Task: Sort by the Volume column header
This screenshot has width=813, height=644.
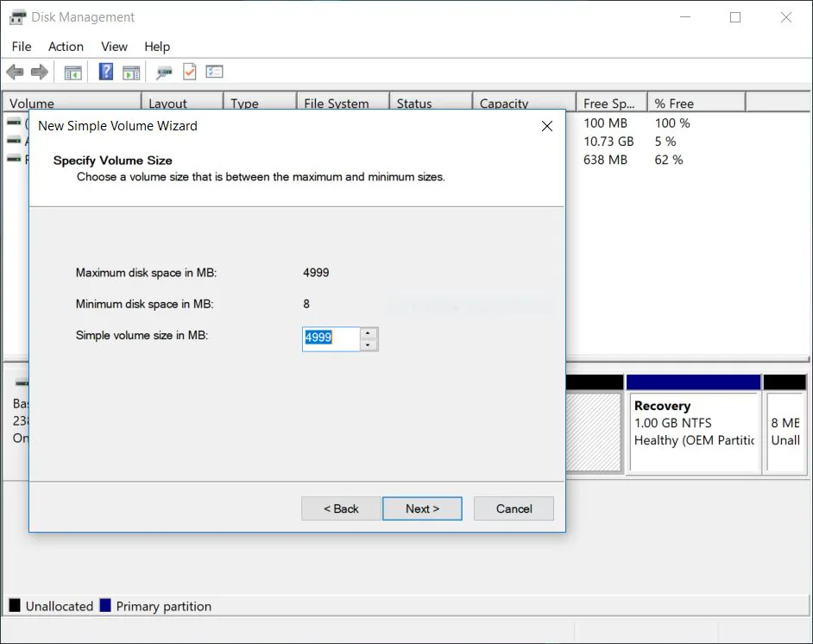Action: [x=72, y=103]
